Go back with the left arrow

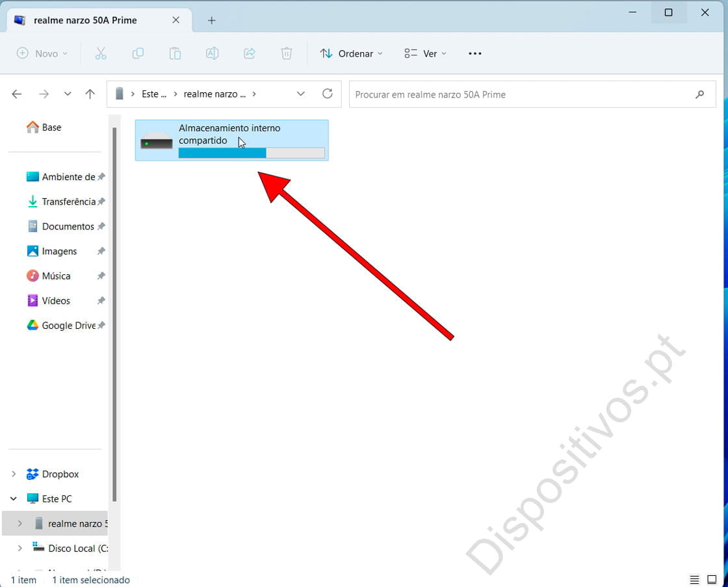point(17,94)
